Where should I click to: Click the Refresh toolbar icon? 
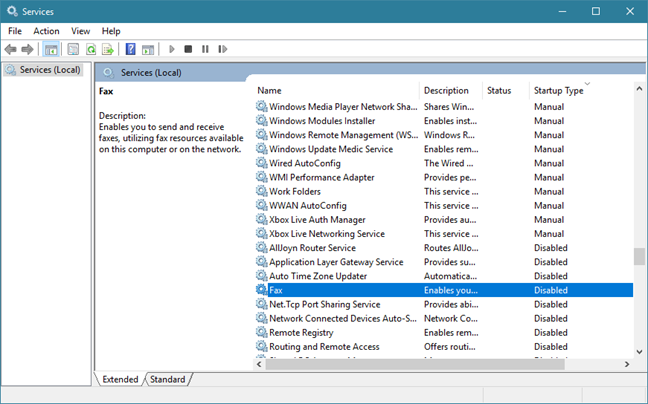click(91, 49)
